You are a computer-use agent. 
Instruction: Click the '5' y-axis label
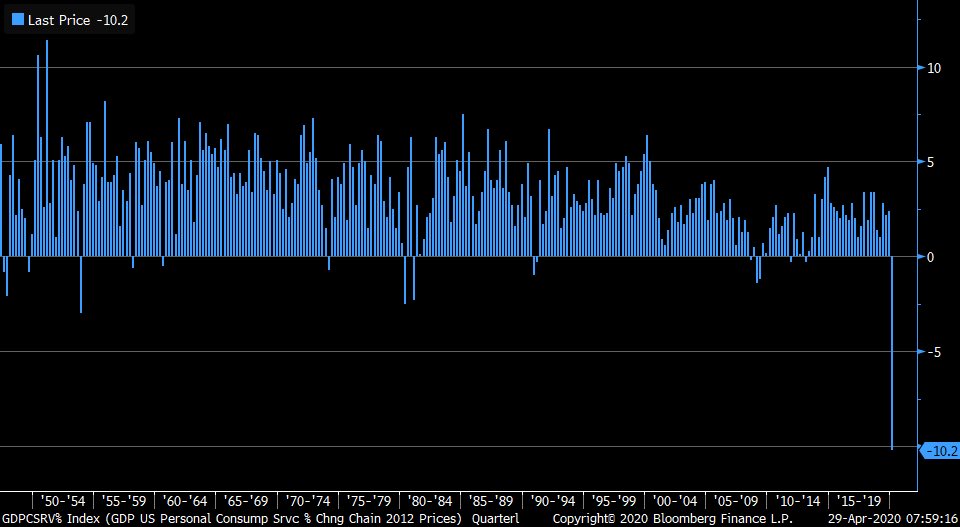931,162
